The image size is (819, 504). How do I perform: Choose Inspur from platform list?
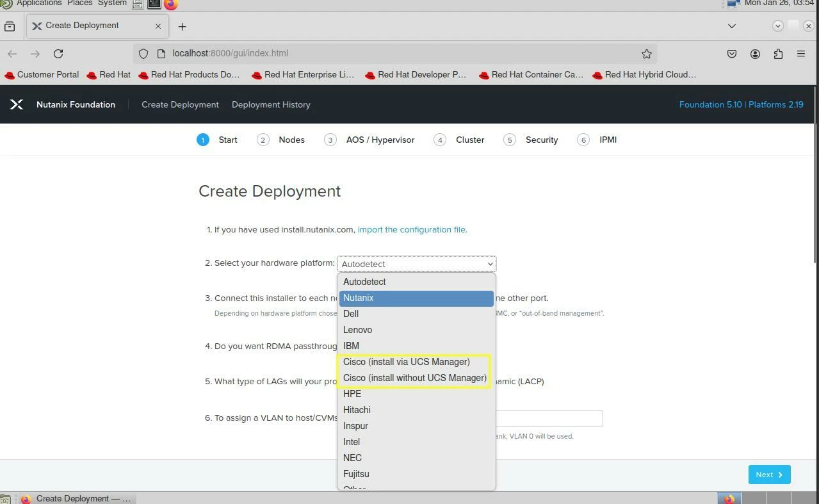tap(416, 426)
